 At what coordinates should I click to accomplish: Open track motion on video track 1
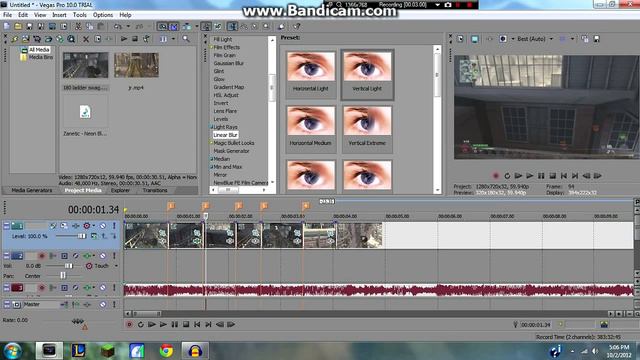click(64, 226)
